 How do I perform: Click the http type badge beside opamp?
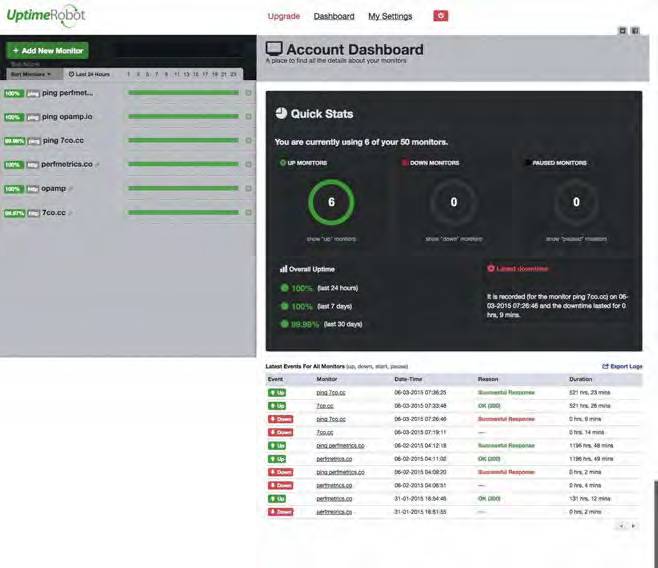[x=33, y=189]
